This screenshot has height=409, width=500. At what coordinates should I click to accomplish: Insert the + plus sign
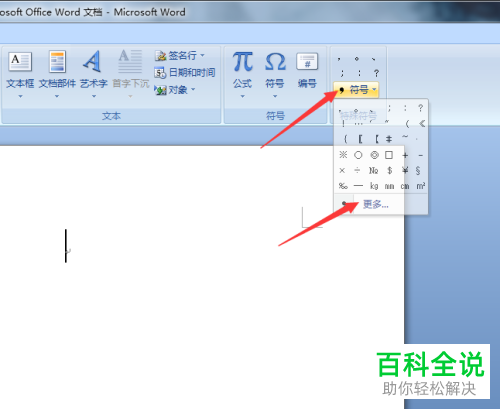click(405, 155)
